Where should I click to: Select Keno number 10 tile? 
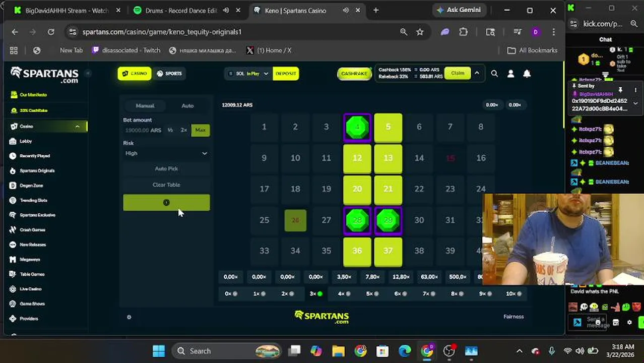click(x=295, y=158)
